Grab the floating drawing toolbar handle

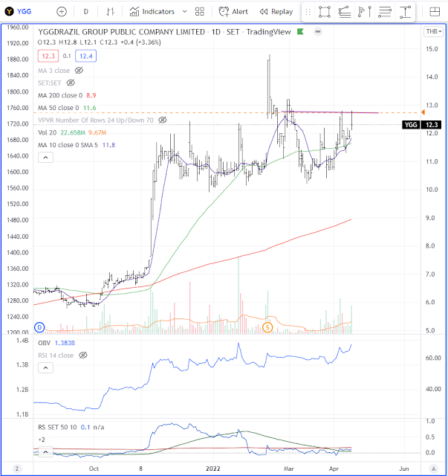(308, 12)
